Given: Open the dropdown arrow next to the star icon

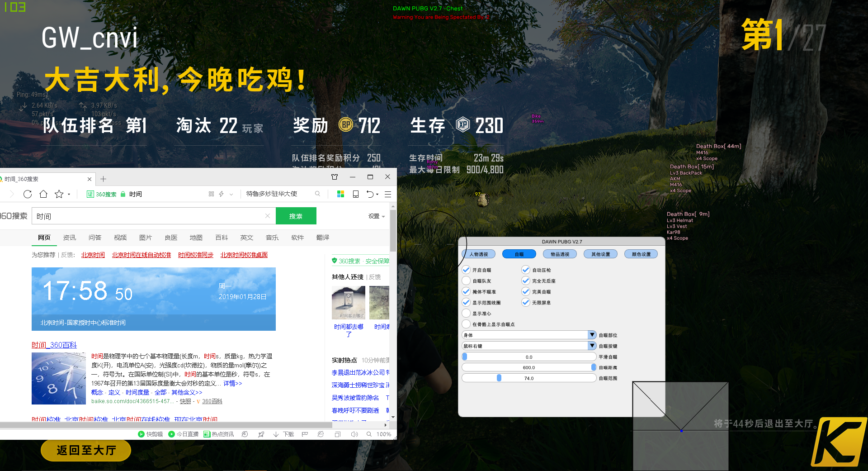Looking at the screenshot, I should [x=69, y=195].
